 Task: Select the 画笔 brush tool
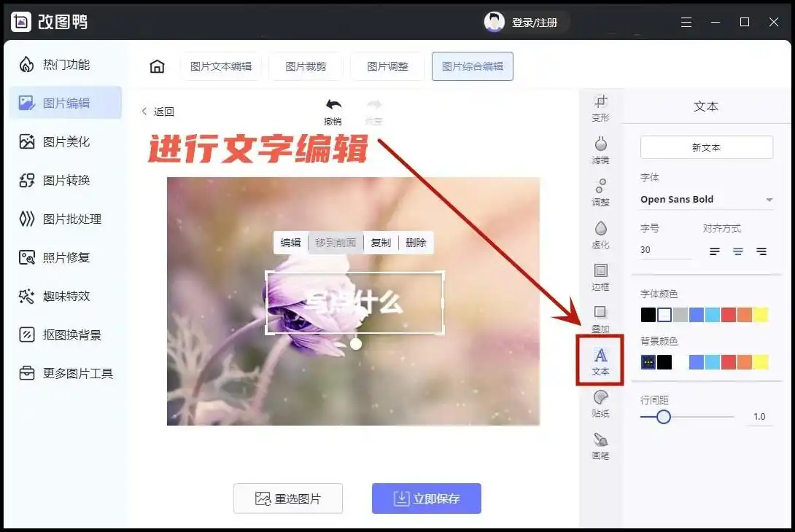pos(600,445)
